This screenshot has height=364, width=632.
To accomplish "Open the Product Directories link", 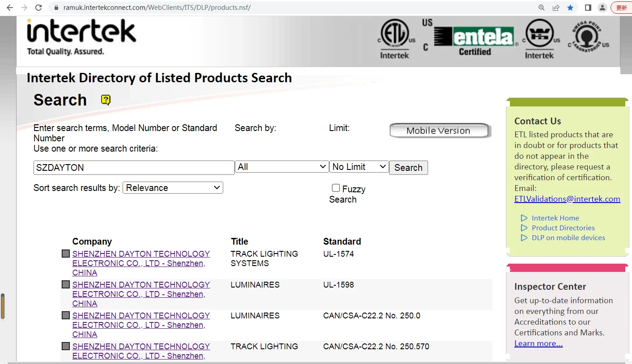I will [563, 228].
